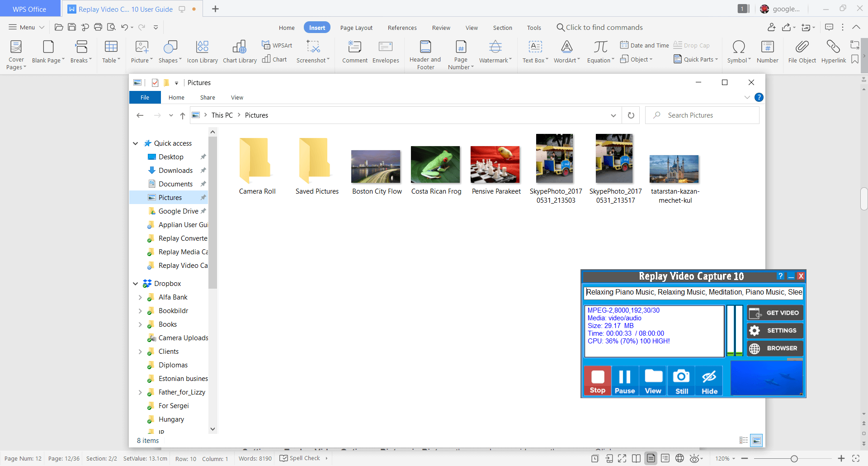Toggle Spell Check in the status bar
This screenshot has width=868, height=466.
click(300, 458)
